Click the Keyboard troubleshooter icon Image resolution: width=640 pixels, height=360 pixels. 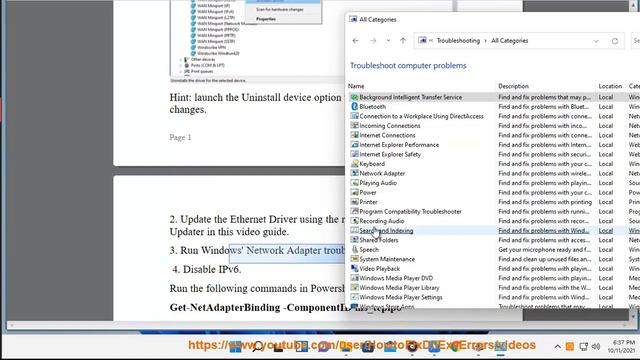[x=354, y=164]
